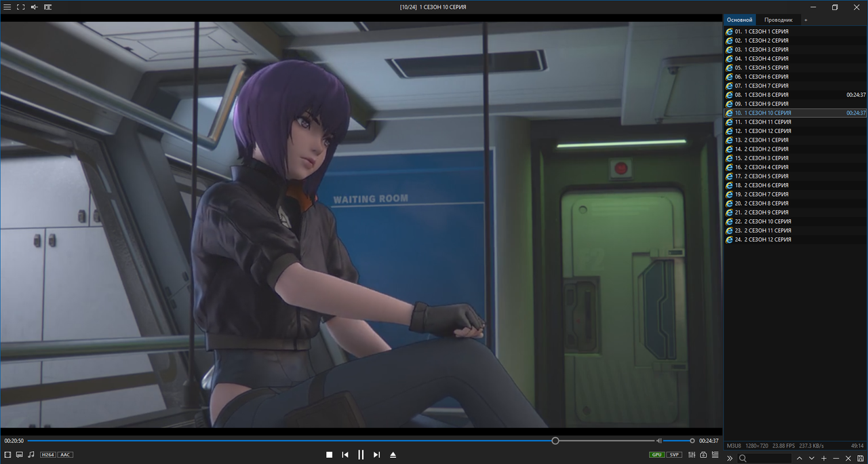Move selected playlist item down
This screenshot has width=868, height=464.
click(812, 459)
